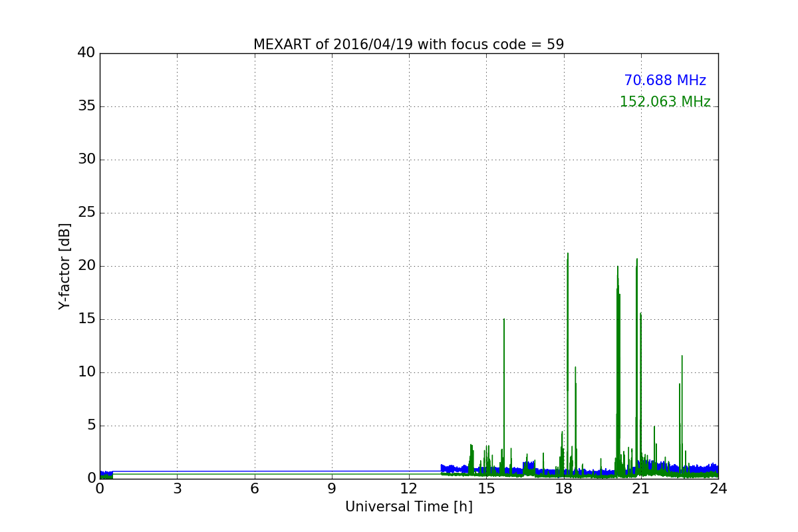The image size is (798, 532).
Task: Click the x-axis tick label 3
Action: 177,489
